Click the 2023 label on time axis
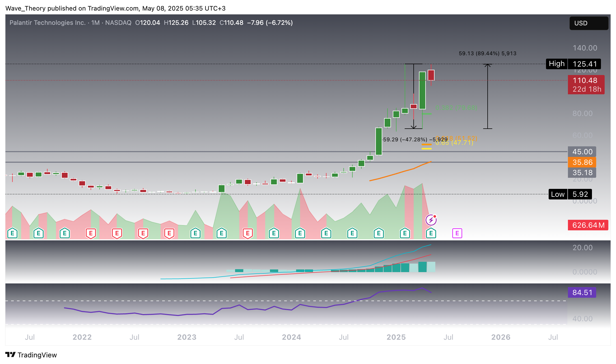 187,337
